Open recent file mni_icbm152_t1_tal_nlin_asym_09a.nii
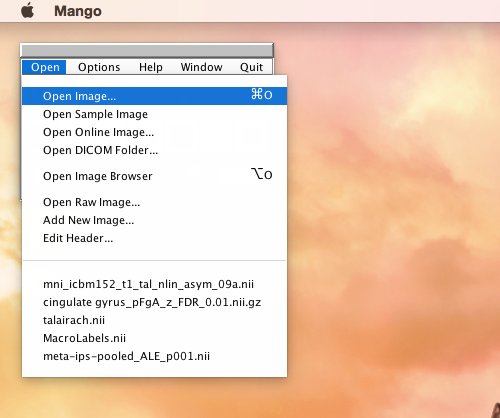This screenshot has height=418, width=500. [154, 284]
